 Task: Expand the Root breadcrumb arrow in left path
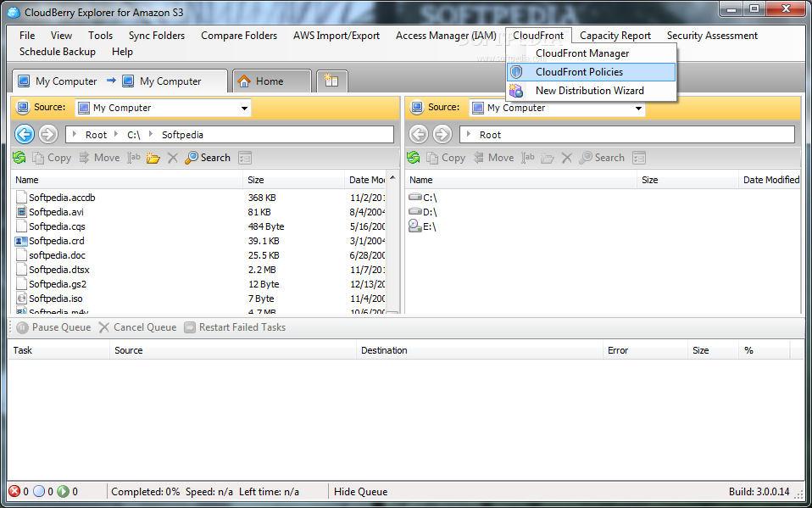75,135
